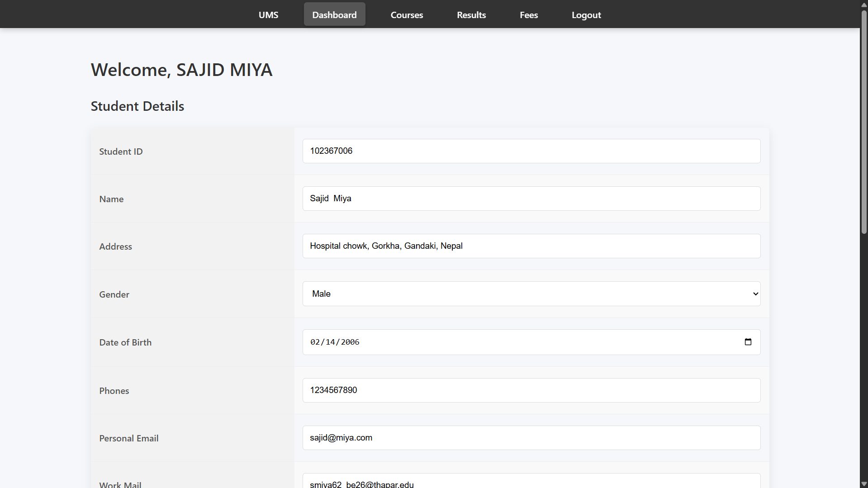Open the Dashboard nav tab
868x488 pixels.
tap(335, 14)
